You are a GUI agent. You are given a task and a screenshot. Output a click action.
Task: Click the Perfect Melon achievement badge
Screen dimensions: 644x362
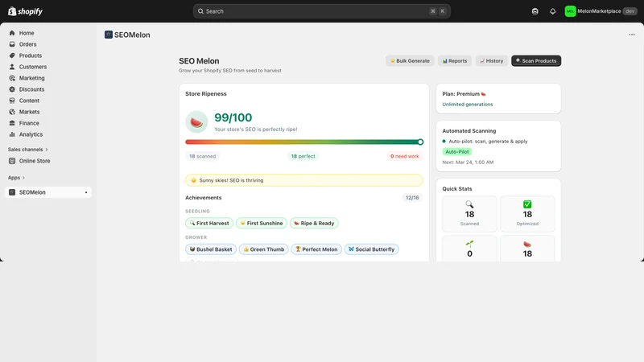pyautogui.click(x=316, y=249)
